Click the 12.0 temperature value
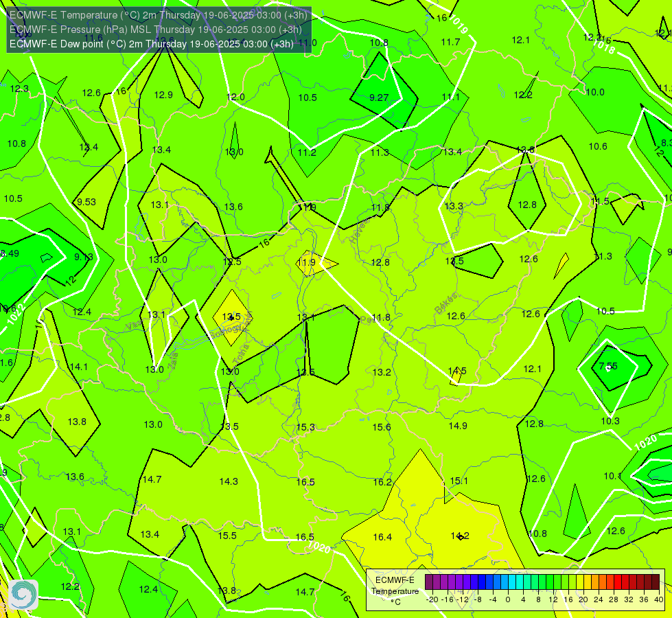 coord(235,97)
